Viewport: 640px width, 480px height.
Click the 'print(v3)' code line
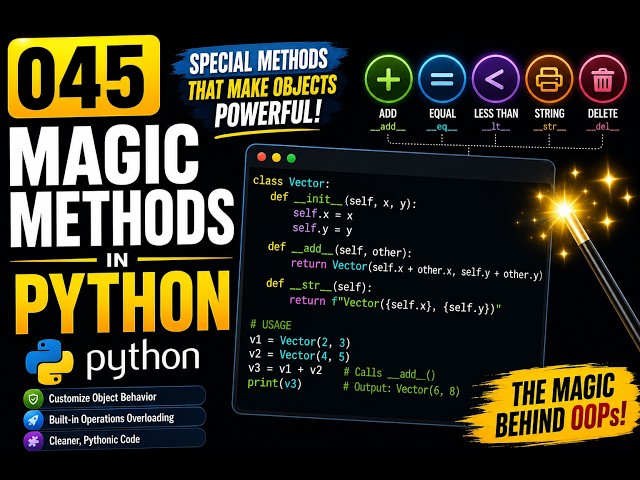(275, 384)
